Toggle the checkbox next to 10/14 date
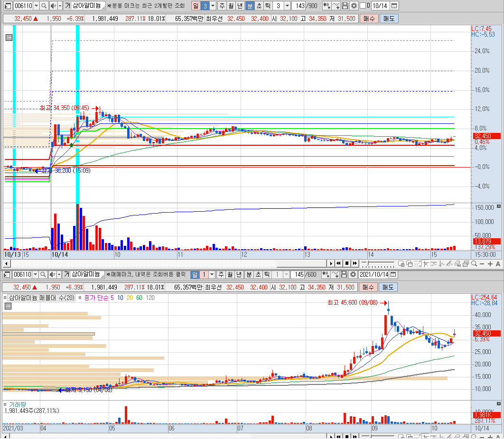 pyautogui.click(x=363, y=6)
